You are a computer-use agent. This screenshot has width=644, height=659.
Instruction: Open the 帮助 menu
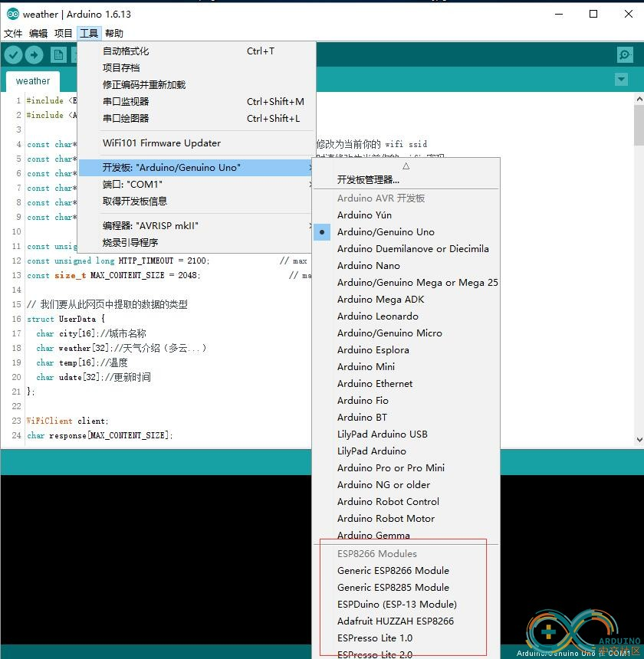click(x=114, y=33)
